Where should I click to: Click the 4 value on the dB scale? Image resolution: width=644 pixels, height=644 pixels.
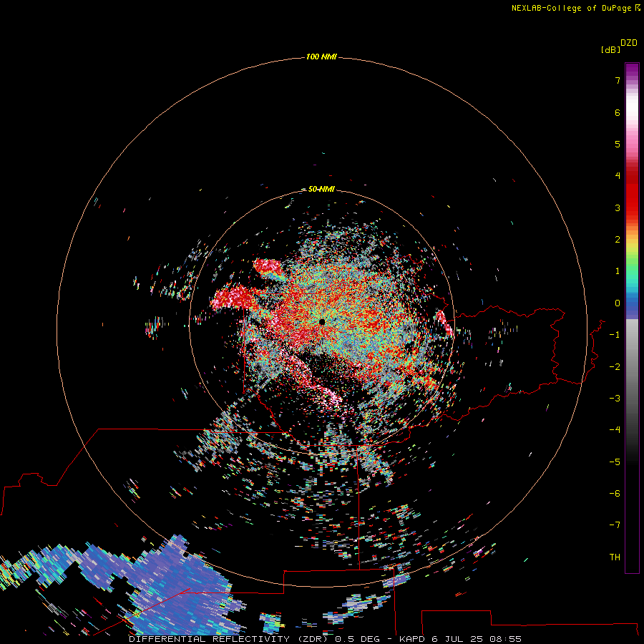(618, 176)
